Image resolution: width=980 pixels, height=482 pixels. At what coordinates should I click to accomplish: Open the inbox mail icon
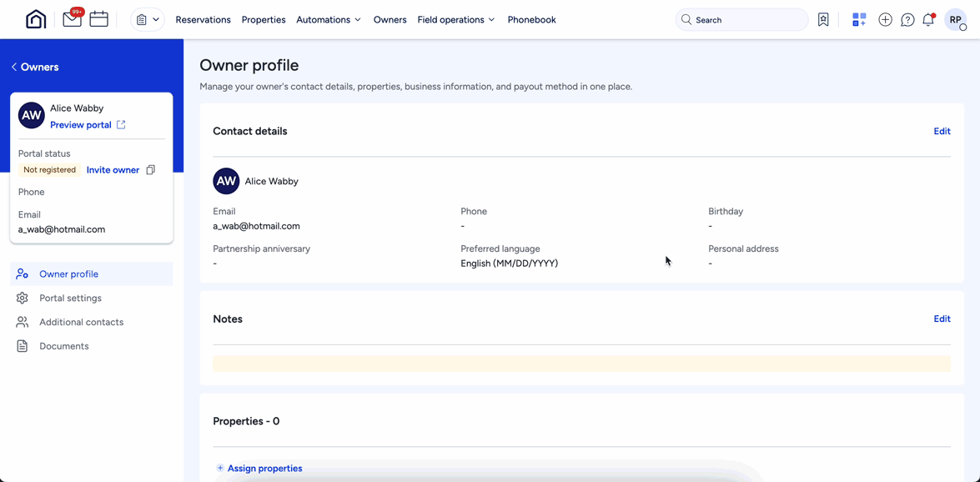(x=72, y=19)
